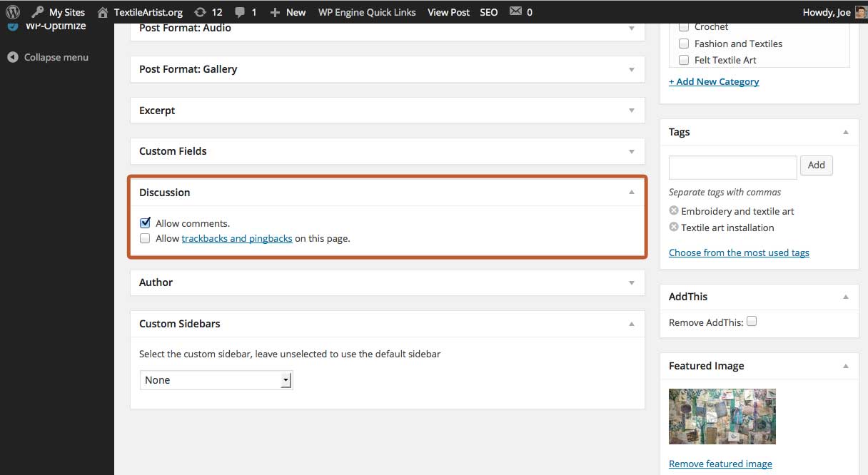
Task: Collapse the Discussion panel
Action: (631, 192)
